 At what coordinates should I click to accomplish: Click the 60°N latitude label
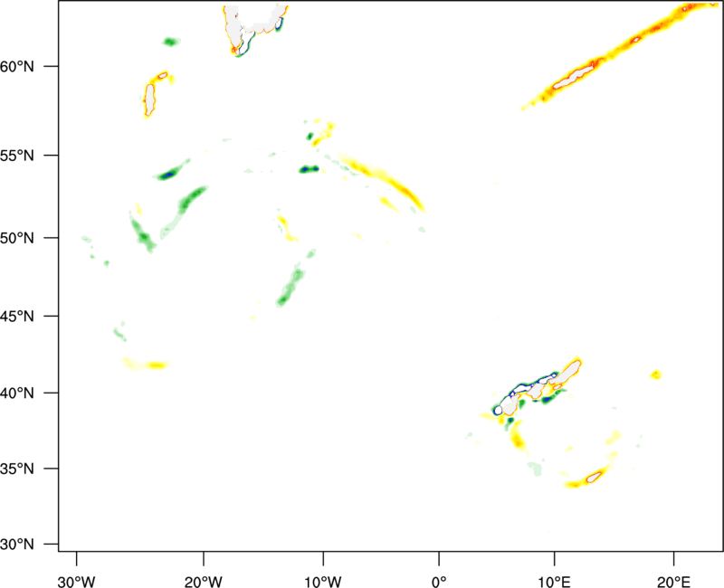[x=17, y=67]
